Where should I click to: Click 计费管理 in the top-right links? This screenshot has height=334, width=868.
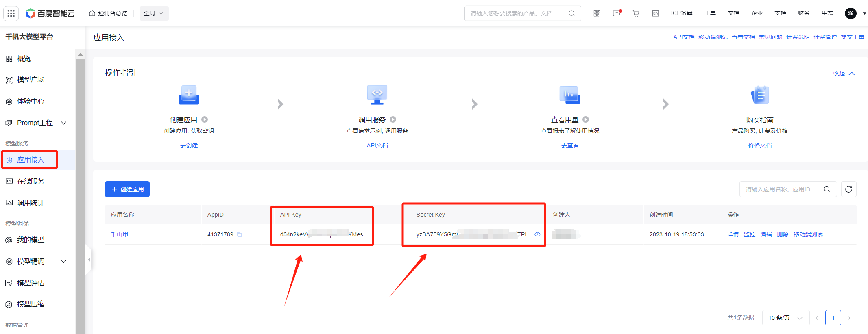coord(825,37)
